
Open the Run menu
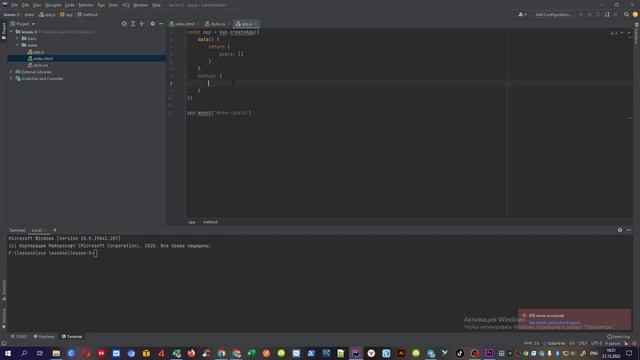coord(101,5)
